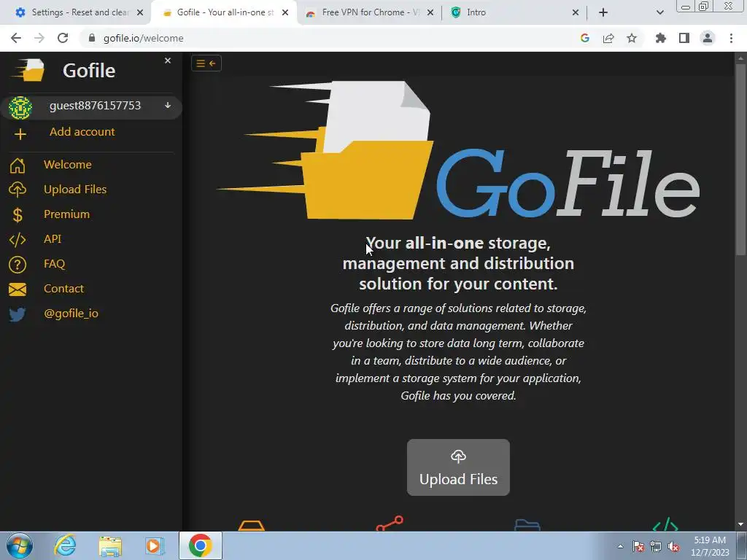The image size is (747, 560).
Task: Open File Explorer from taskbar
Action: pos(110,545)
